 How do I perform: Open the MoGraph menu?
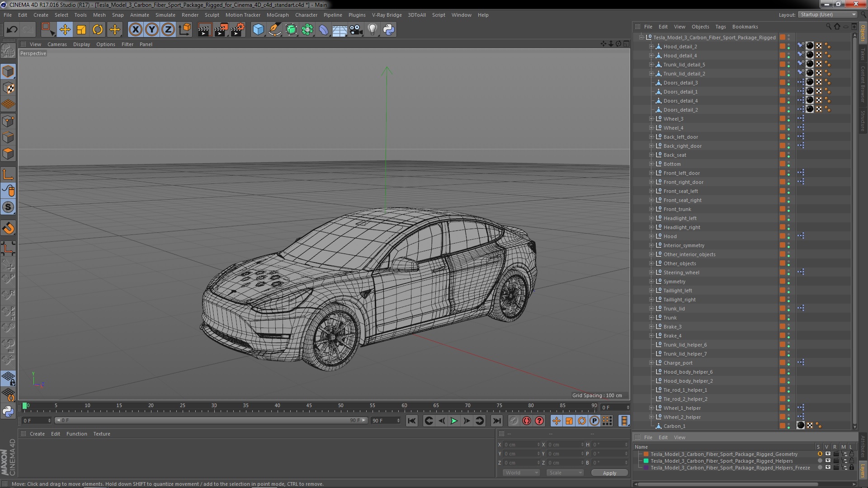(277, 15)
